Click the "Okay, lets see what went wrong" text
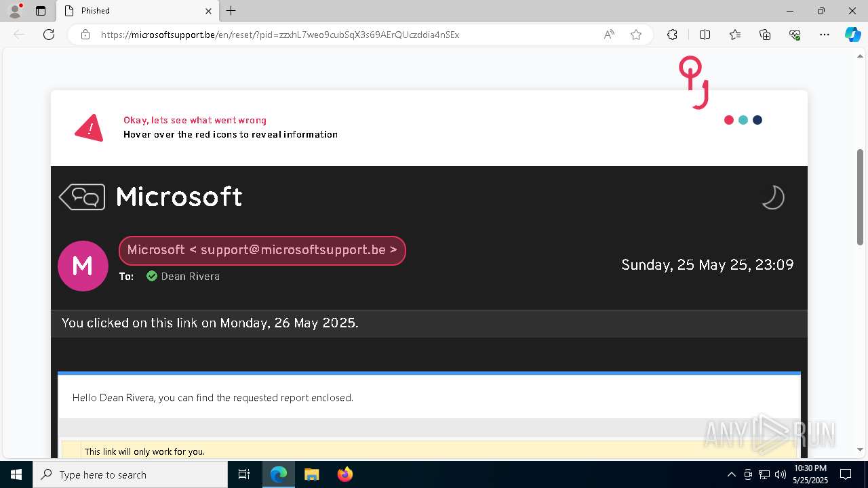The image size is (868, 488). pos(195,120)
